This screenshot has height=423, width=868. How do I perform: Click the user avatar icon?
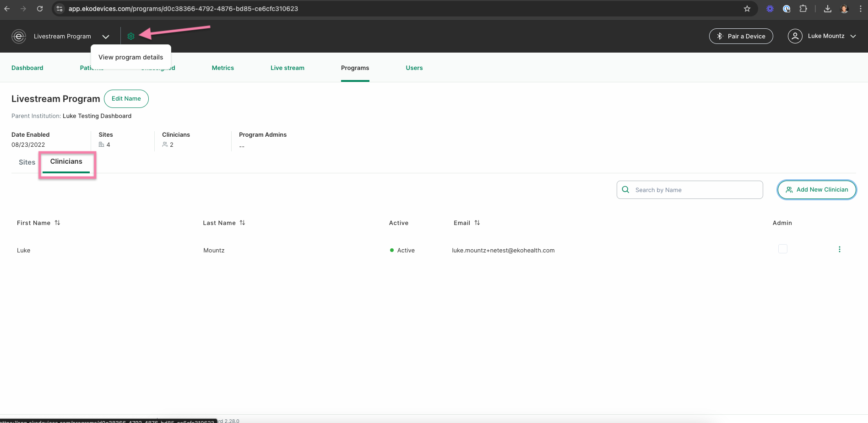tap(795, 36)
